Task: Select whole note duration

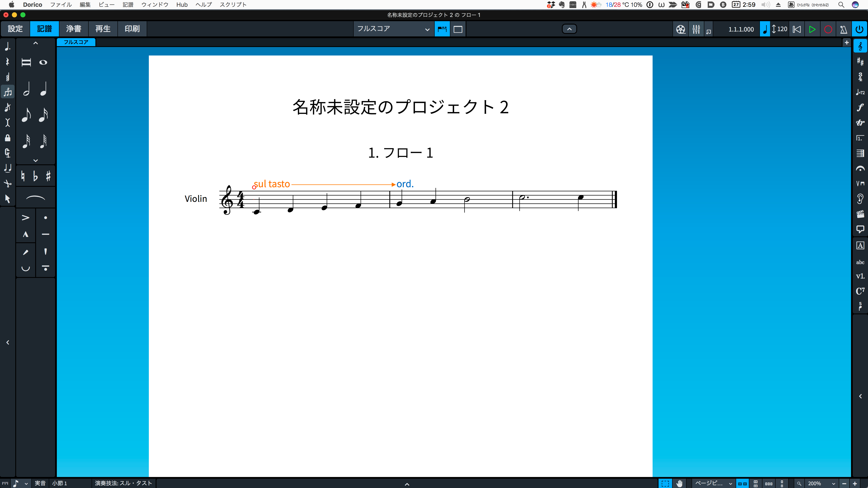Action: pyautogui.click(x=43, y=62)
